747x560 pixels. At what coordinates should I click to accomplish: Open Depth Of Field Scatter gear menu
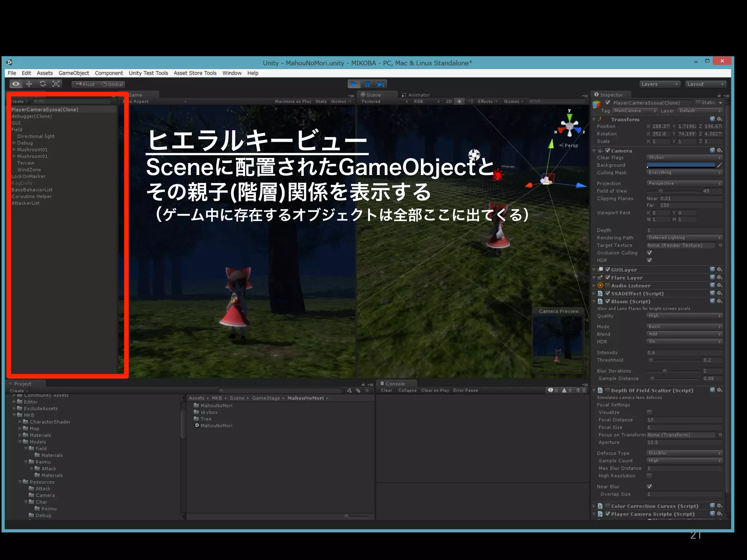tap(719, 390)
